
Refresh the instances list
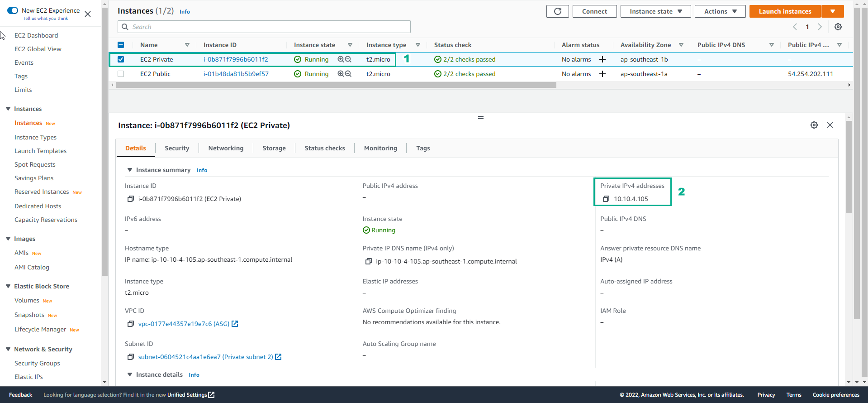point(558,11)
